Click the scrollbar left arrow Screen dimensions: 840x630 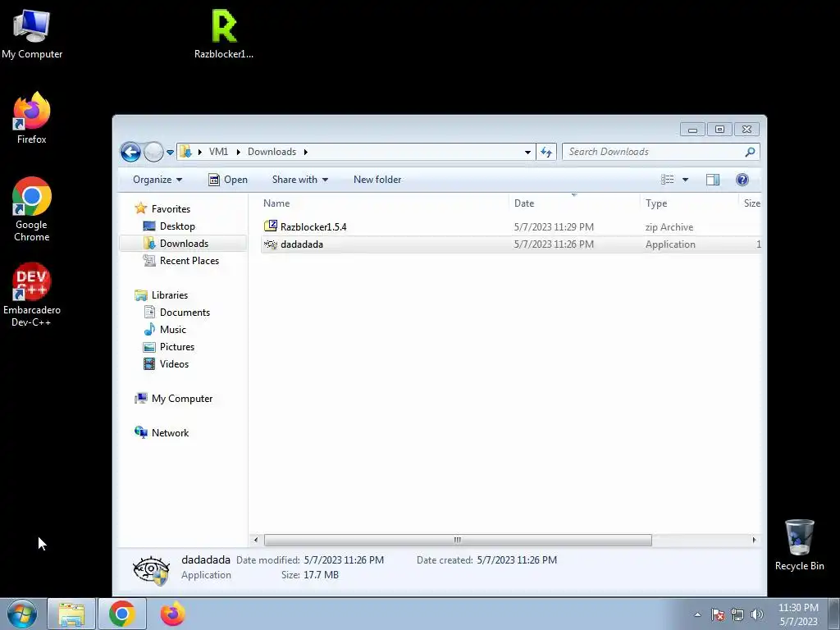coord(256,540)
